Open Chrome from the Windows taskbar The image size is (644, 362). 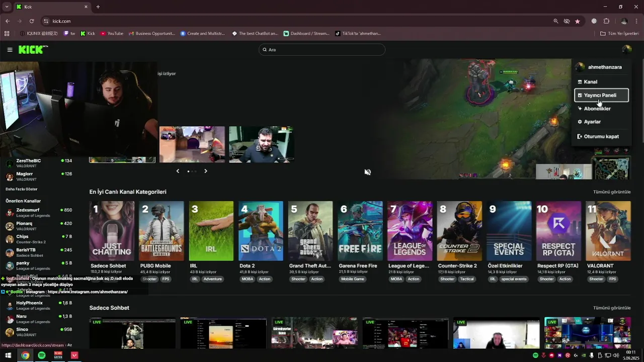[25, 355]
